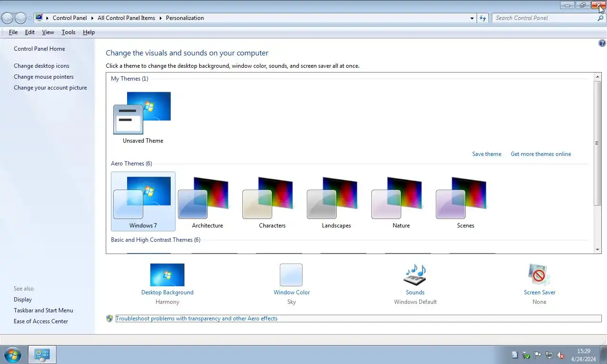The height and width of the screenshot is (364, 607).
Task: Click the Back navigation button
Action: coord(7,18)
